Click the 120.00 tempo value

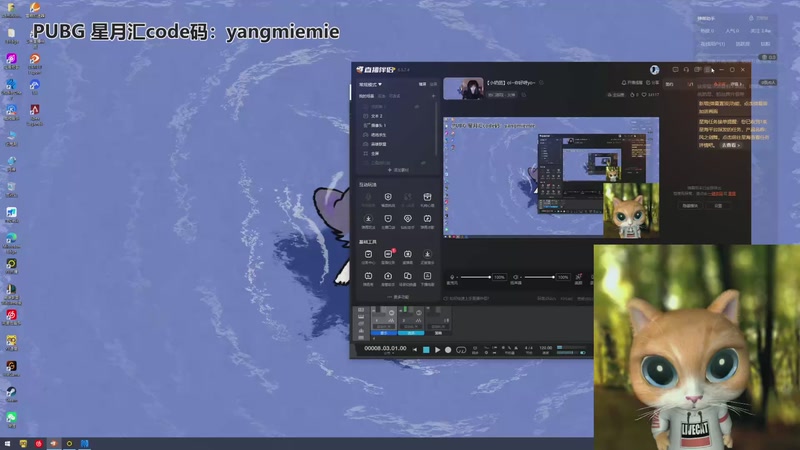545,348
